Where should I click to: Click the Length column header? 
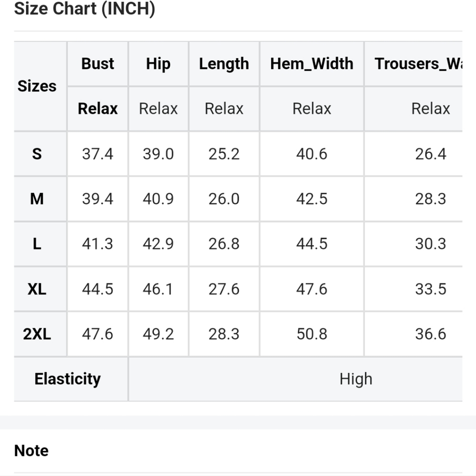[224, 64]
